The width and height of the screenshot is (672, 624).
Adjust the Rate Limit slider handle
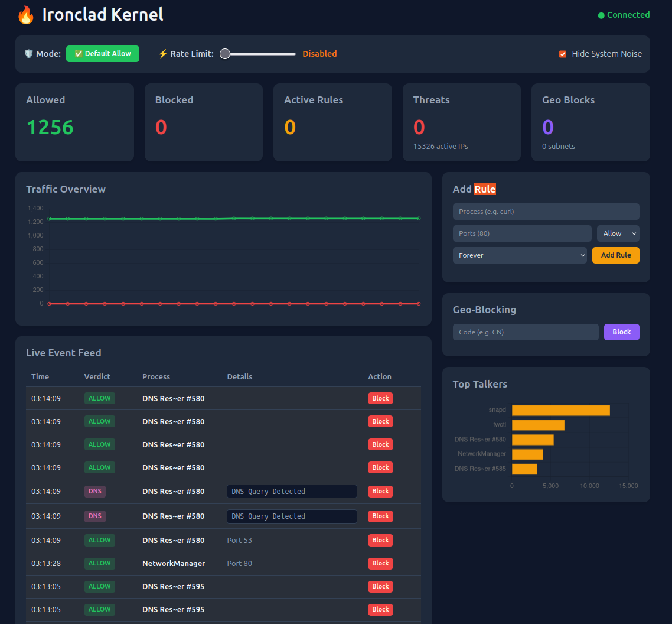(x=224, y=53)
